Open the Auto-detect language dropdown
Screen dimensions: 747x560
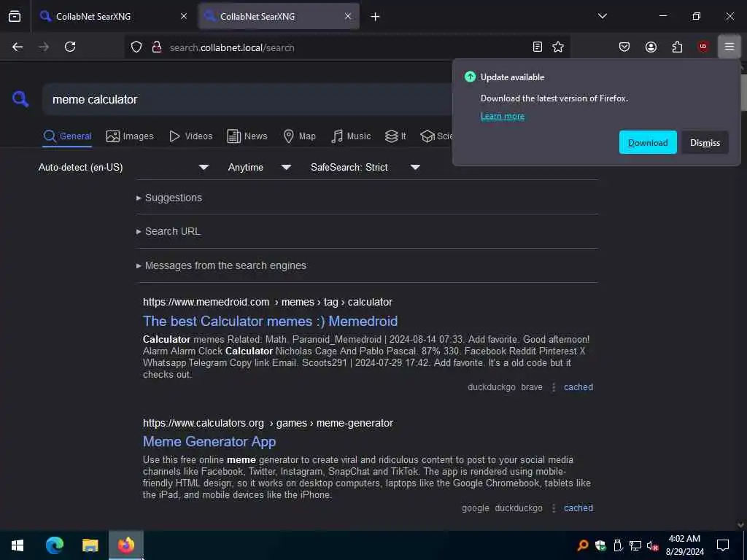124,167
